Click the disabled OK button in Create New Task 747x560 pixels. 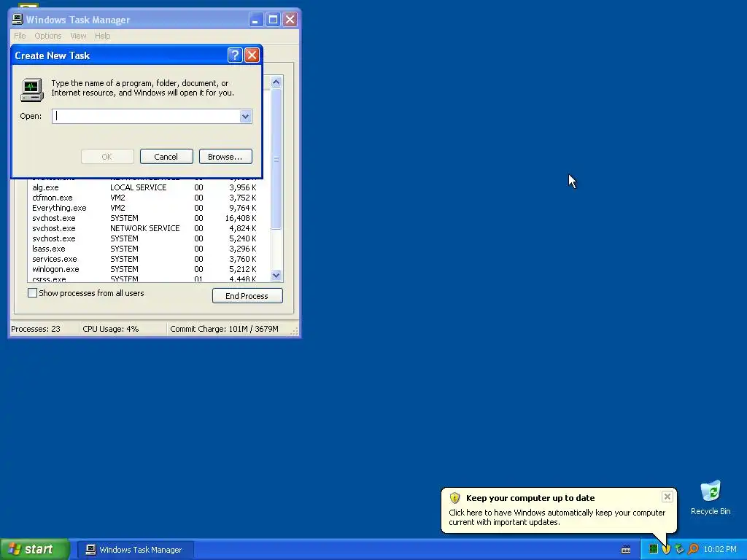pyautogui.click(x=107, y=157)
